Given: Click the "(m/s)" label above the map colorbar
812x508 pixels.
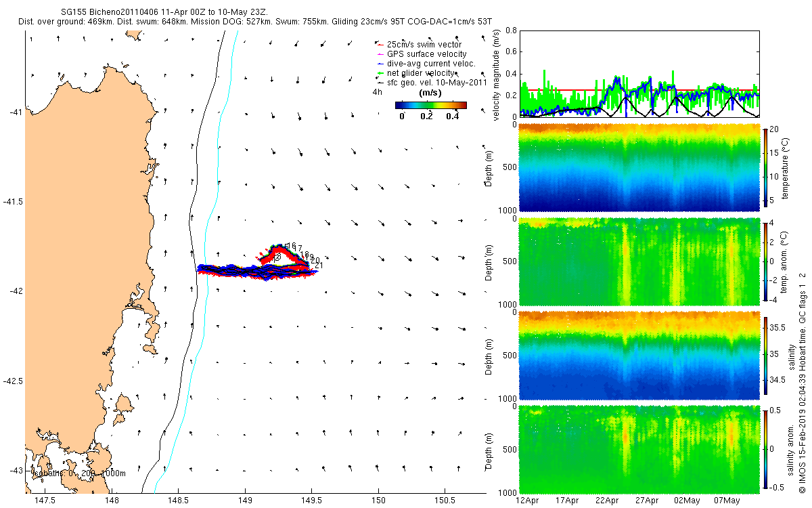Looking at the screenshot, I should click(431, 92).
